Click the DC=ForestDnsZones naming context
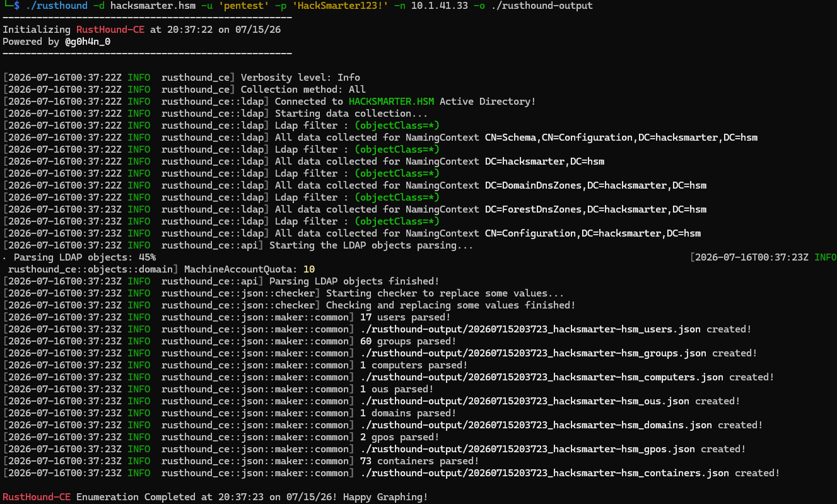Image resolution: width=837 pixels, height=504 pixels. tap(595, 209)
